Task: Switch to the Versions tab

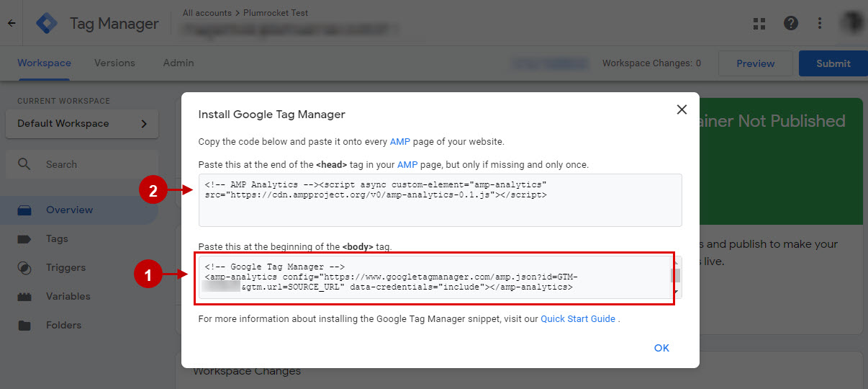Action: coord(114,63)
